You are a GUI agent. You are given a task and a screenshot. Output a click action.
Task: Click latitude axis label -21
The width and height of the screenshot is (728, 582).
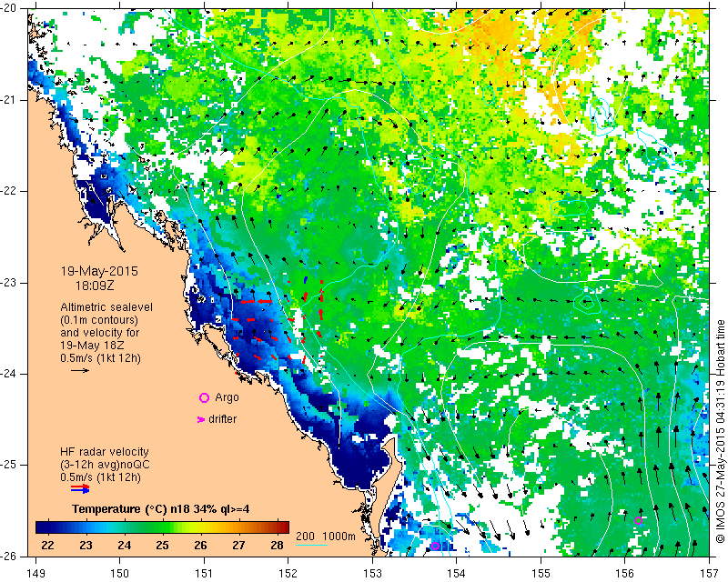click(x=8, y=100)
